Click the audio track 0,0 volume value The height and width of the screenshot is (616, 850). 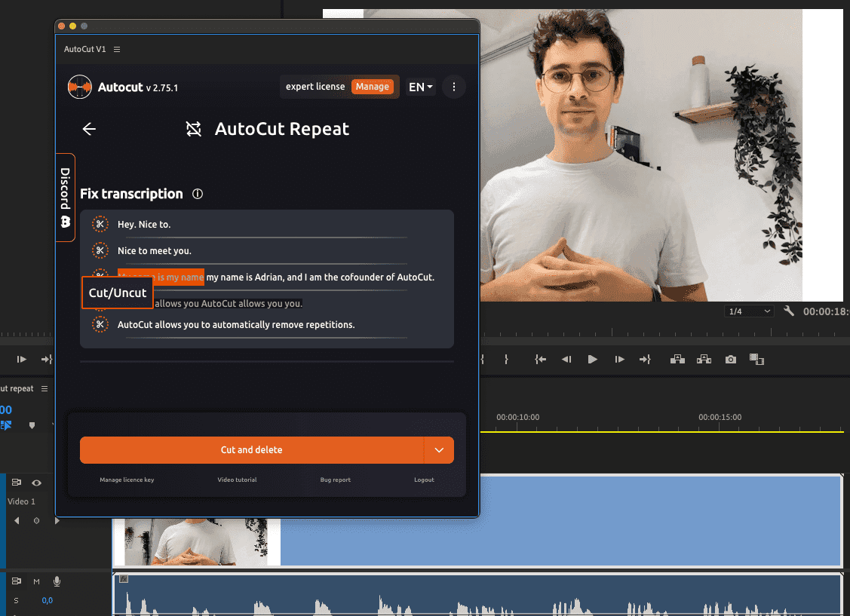[48, 600]
